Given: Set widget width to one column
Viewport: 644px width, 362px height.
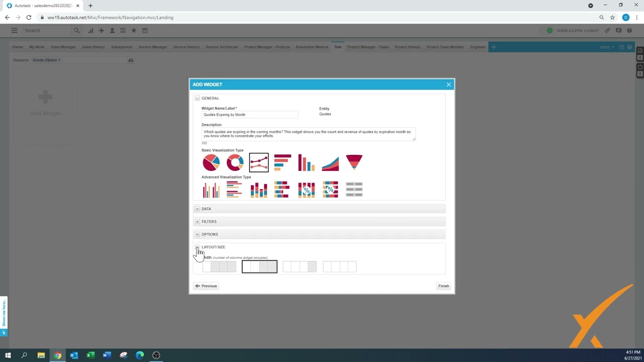Looking at the screenshot, I should 219,266.
